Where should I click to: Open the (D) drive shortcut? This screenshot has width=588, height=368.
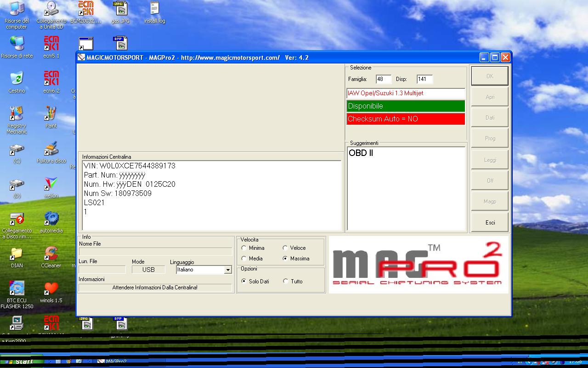tap(17, 188)
